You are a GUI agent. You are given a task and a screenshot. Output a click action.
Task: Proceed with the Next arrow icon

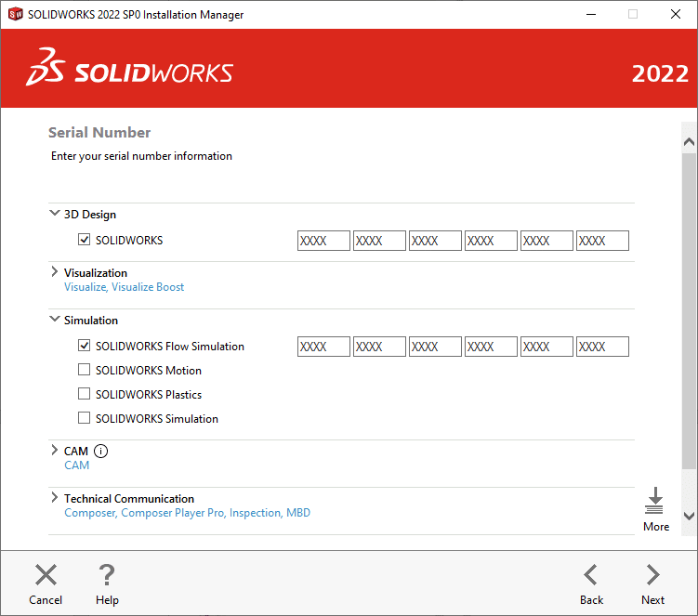coord(652,575)
